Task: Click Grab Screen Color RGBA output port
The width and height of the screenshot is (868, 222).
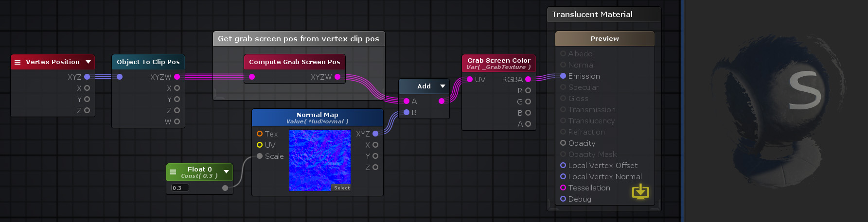Action: (x=528, y=79)
